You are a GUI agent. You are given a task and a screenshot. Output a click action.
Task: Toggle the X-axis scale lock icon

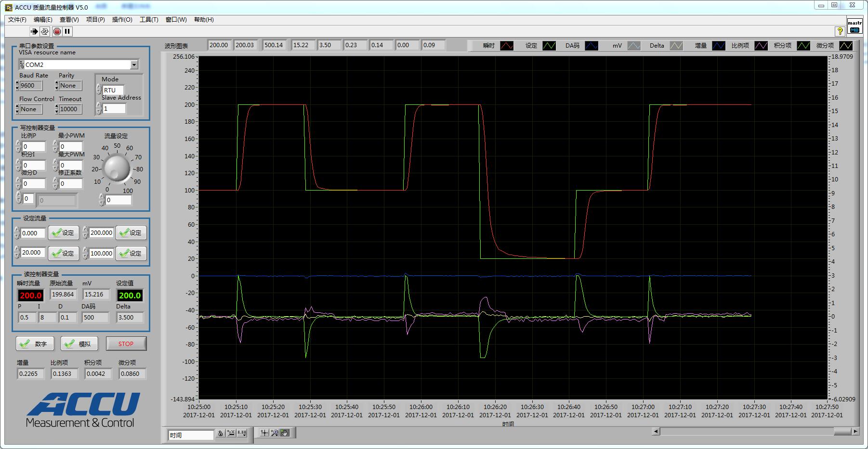click(x=220, y=433)
